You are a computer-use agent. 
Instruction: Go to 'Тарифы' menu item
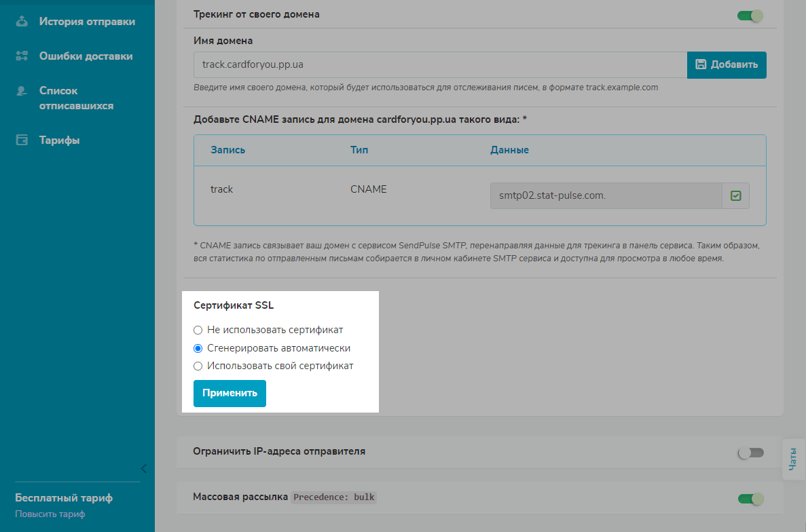pos(59,140)
